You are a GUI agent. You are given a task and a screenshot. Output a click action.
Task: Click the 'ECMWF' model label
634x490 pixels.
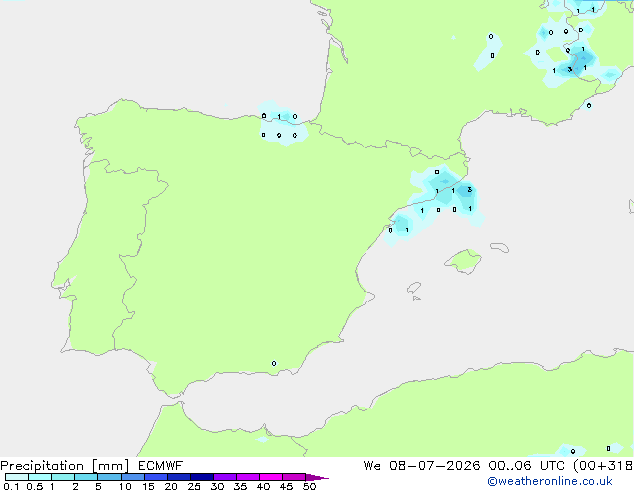(161, 466)
